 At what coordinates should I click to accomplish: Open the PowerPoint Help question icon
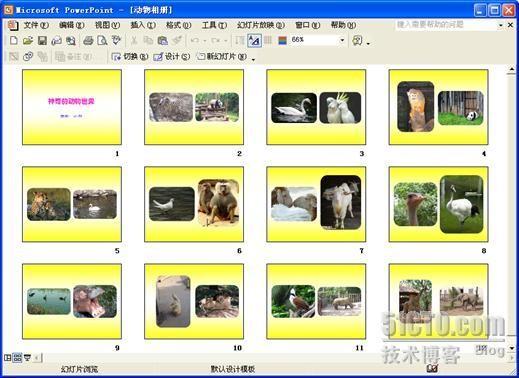[357, 40]
